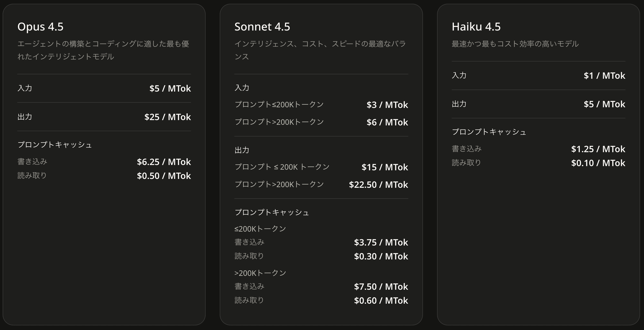Screen dimensions: 644x330
Task: Click Opus cache write price $6.25 / MTok
Action: coord(164,162)
